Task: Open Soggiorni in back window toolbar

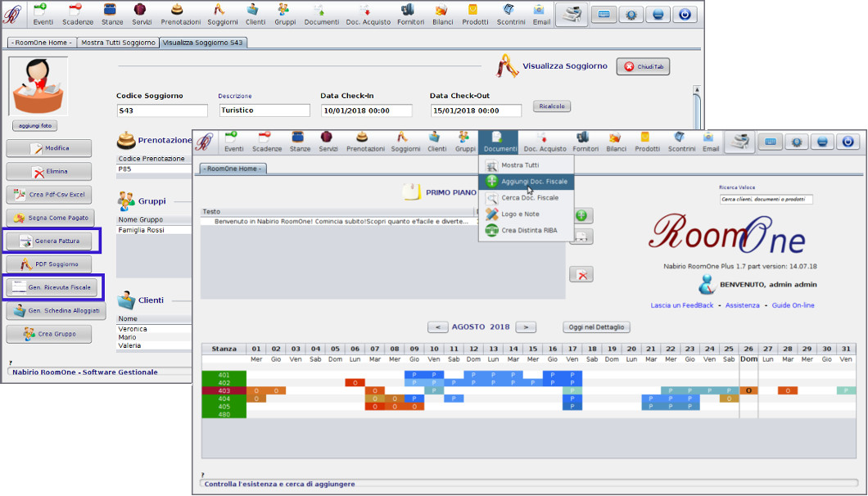Action: [x=223, y=15]
